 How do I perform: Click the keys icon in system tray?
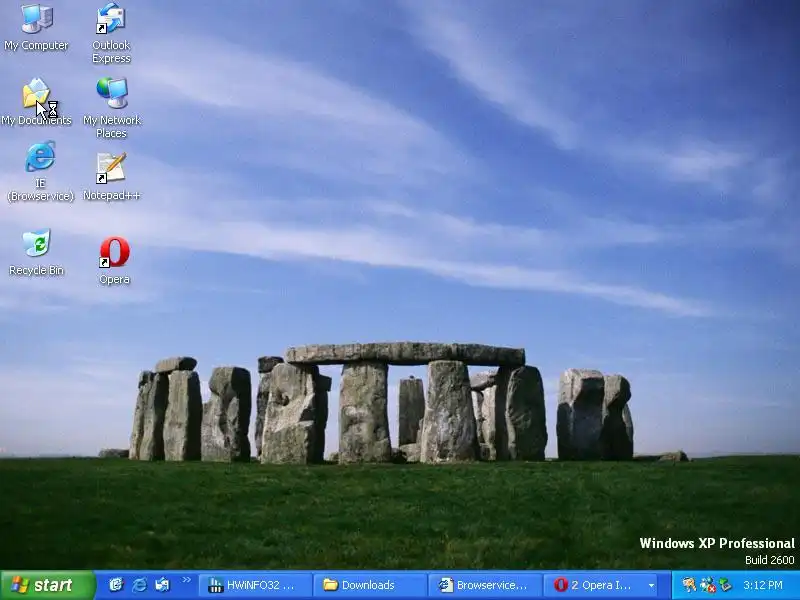[x=689, y=585]
